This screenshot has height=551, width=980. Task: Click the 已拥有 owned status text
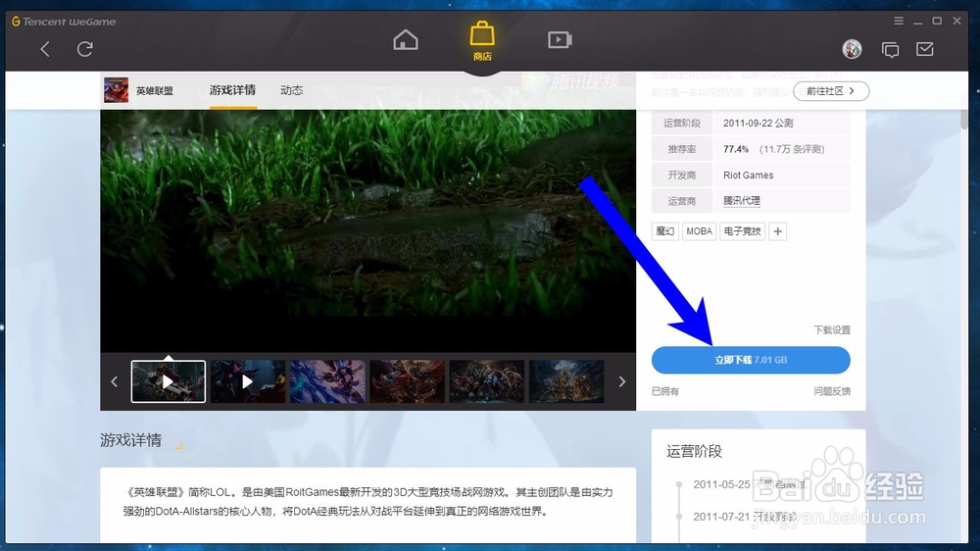pyautogui.click(x=665, y=391)
